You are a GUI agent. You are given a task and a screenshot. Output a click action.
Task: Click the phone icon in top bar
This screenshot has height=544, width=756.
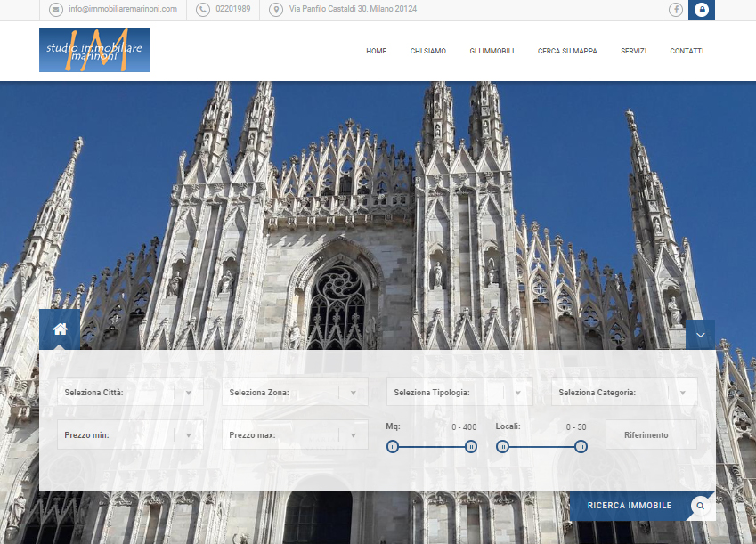[203, 9]
